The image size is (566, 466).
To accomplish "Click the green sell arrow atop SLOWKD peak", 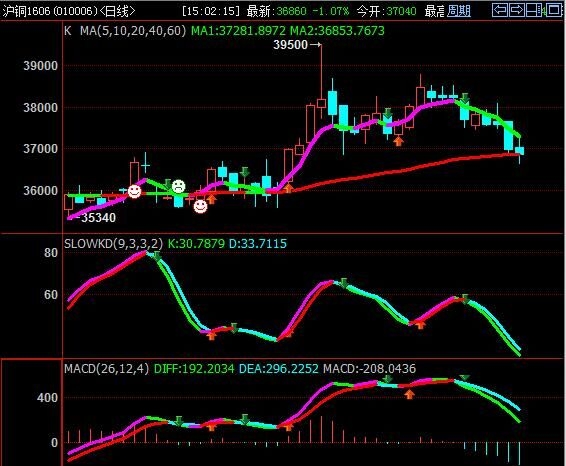I will point(156,257).
